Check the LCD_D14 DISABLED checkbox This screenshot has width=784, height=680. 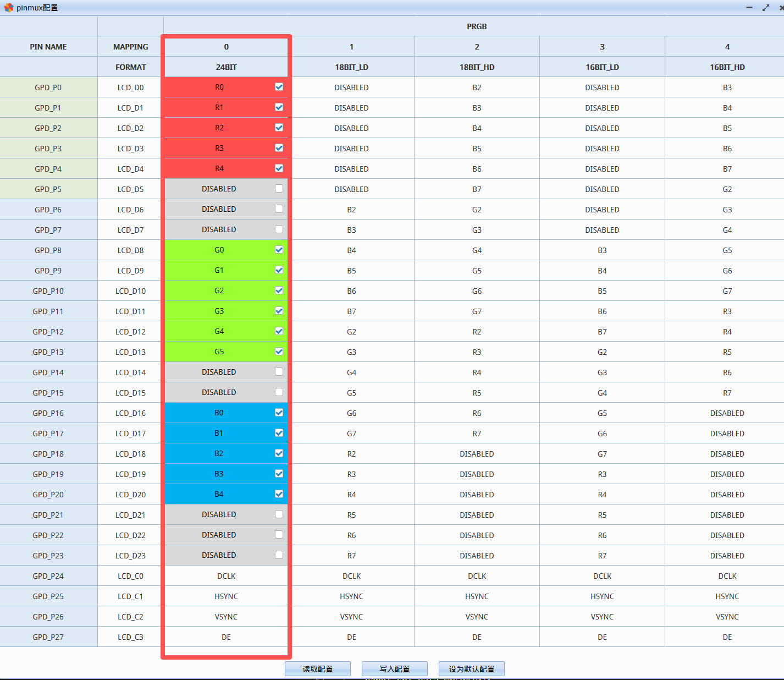[279, 372]
